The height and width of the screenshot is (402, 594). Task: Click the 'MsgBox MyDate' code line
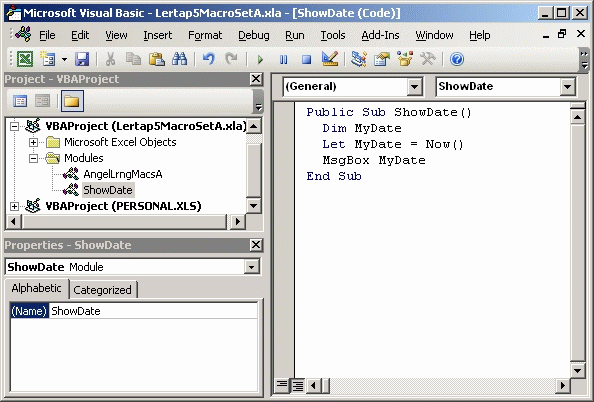tap(374, 160)
